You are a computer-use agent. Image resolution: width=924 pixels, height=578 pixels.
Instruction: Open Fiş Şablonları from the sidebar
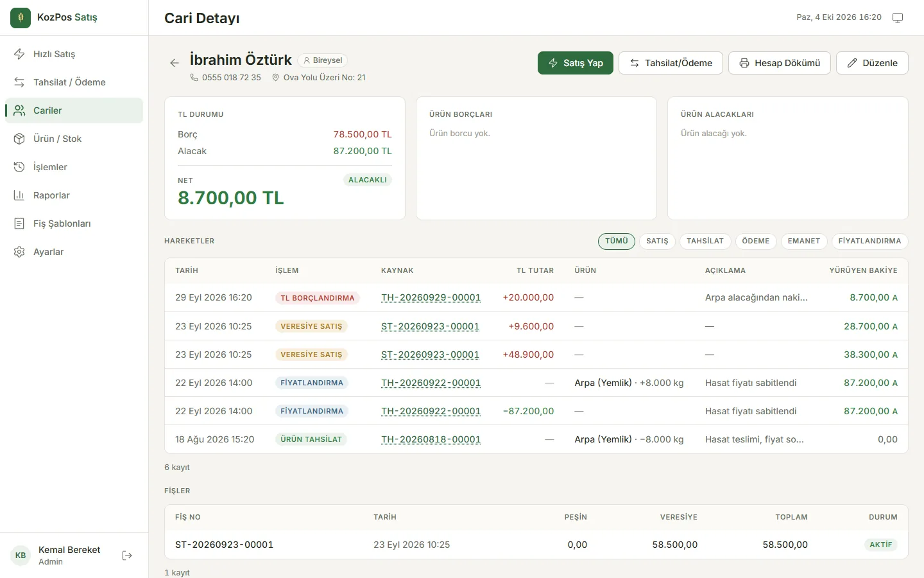coord(74,223)
